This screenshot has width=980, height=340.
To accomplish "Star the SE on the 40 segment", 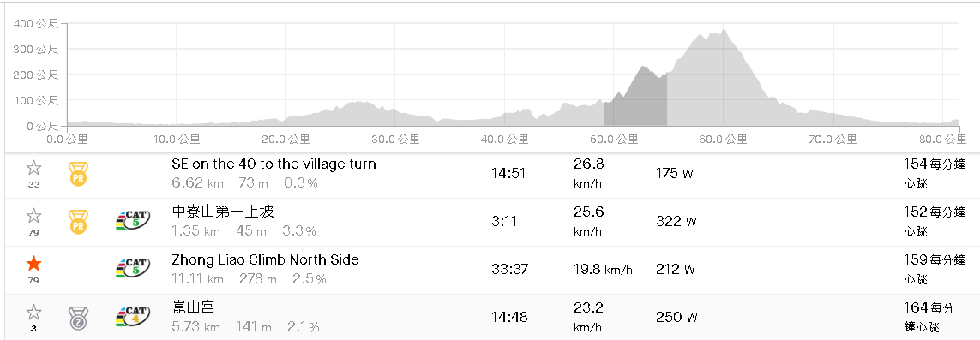I will click(33, 168).
